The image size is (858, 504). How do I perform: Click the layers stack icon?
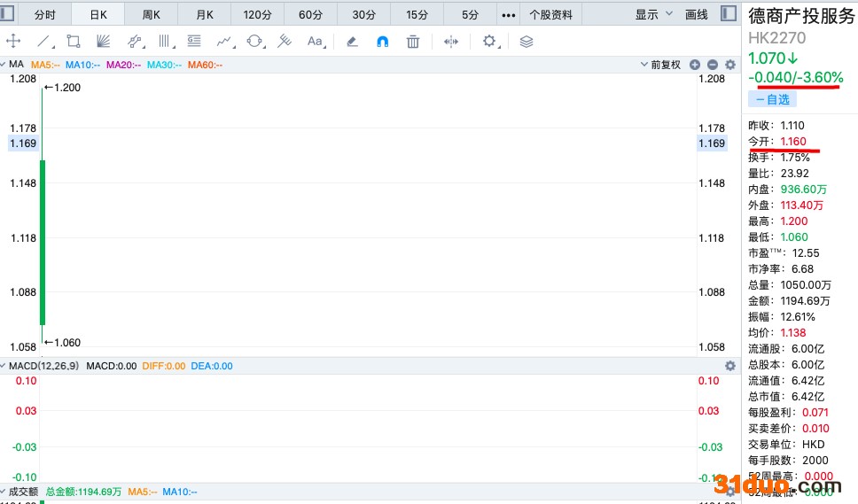click(x=526, y=41)
